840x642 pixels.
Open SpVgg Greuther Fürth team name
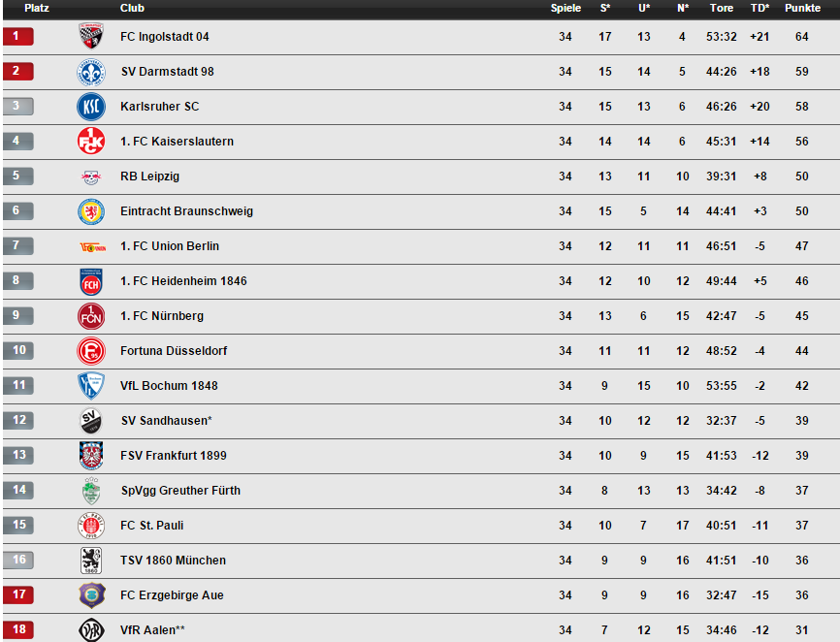(x=180, y=491)
